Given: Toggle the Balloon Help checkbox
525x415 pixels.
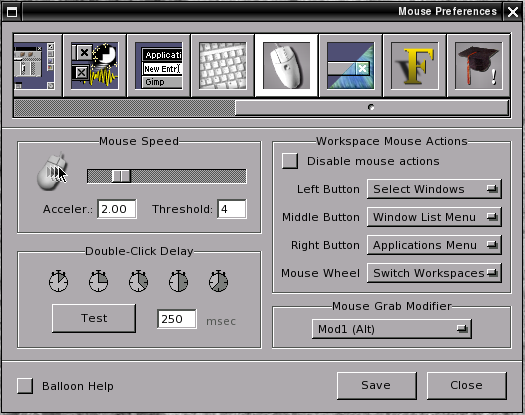Looking at the screenshot, I should click(25, 386).
